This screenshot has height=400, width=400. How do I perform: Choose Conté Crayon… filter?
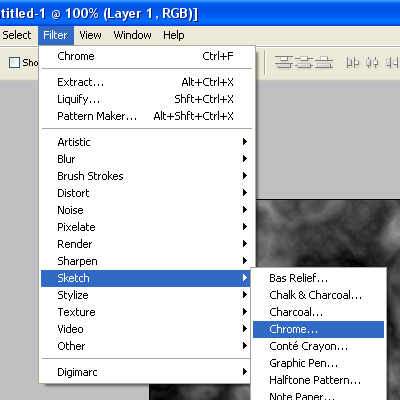click(318, 346)
